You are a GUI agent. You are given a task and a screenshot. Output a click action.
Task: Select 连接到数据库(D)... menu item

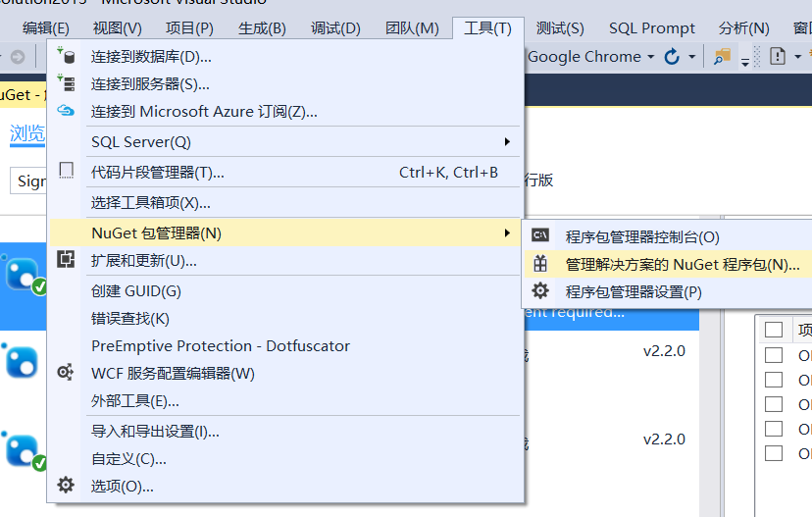[284, 57]
